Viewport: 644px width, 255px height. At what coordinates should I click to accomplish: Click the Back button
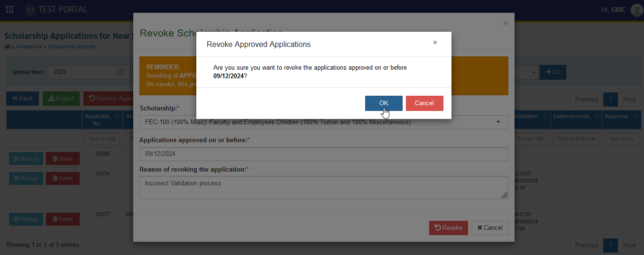(23, 99)
